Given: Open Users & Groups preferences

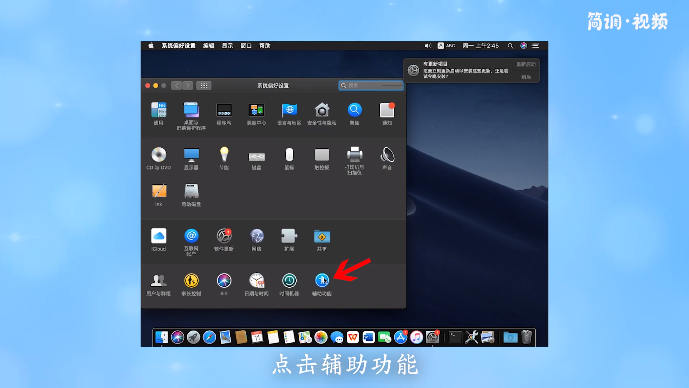Looking at the screenshot, I should 159,280.
